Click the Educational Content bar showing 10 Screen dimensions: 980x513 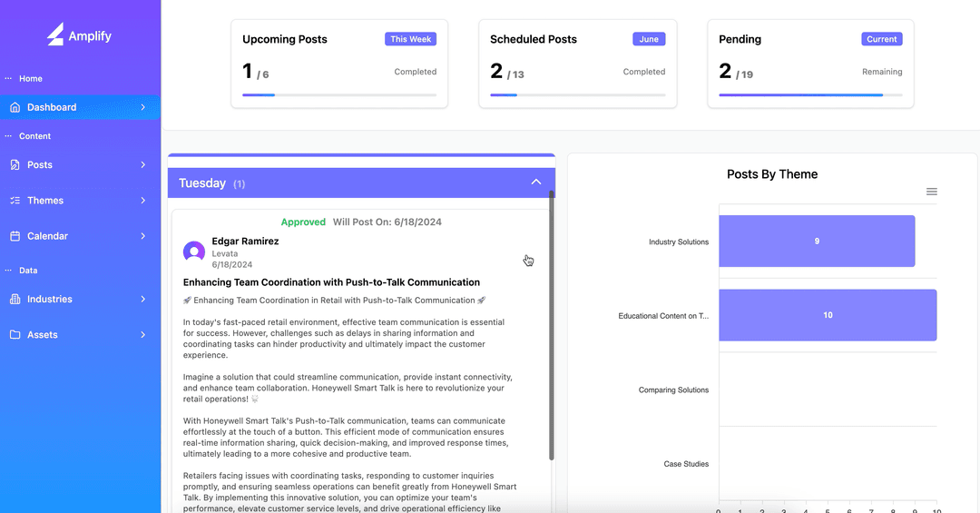(x=828, y=315)
